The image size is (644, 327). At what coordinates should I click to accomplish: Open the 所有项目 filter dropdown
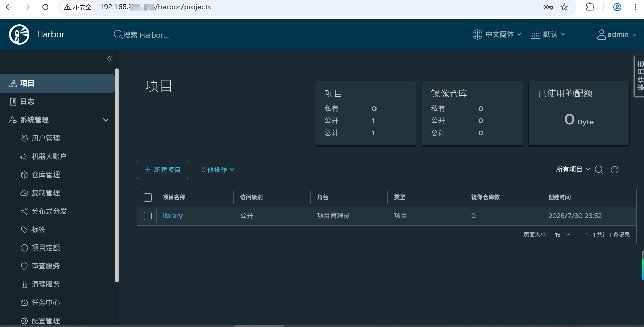click(x=573, y=169)
